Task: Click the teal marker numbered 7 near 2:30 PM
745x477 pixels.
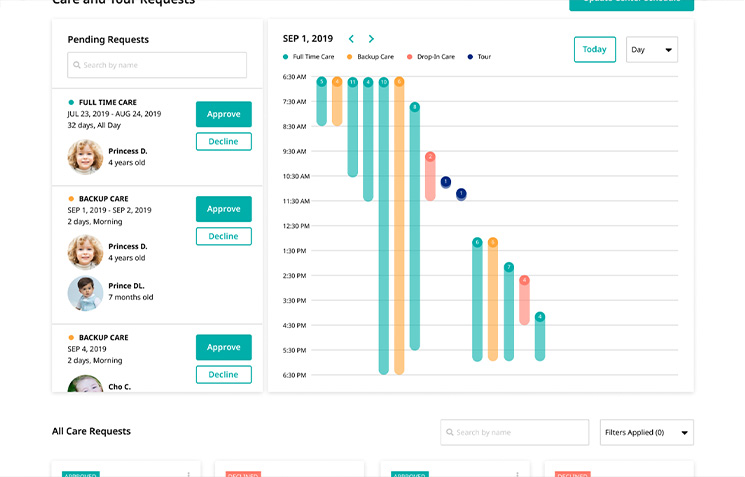Action: click(x=509, y=267)
